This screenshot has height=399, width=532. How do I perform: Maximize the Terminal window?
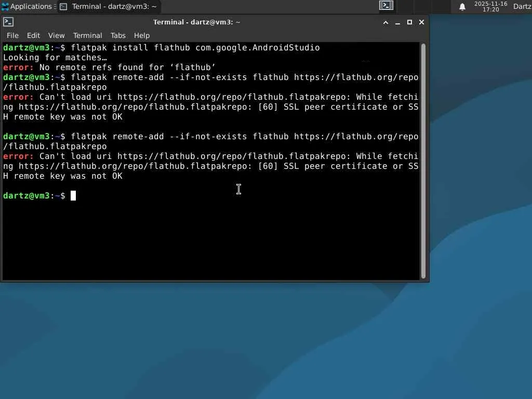(409, 22)
